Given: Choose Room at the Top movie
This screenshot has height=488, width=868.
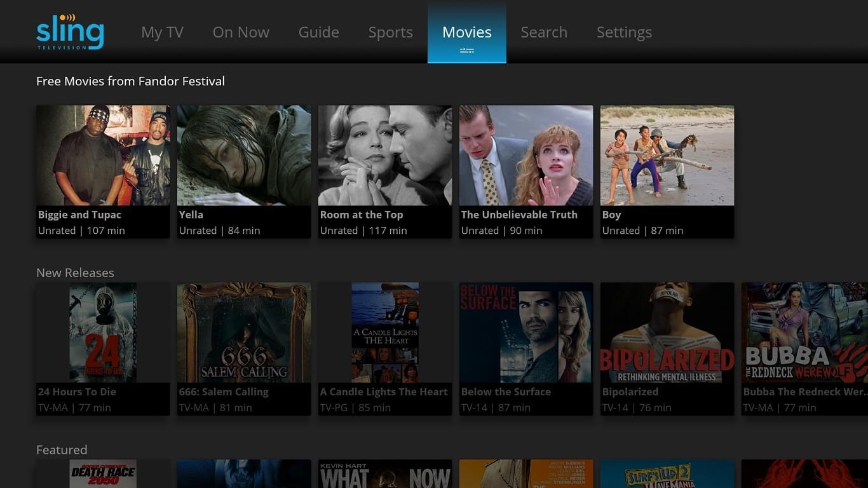Looking at the screenshot, I should (x=385, y=172).
